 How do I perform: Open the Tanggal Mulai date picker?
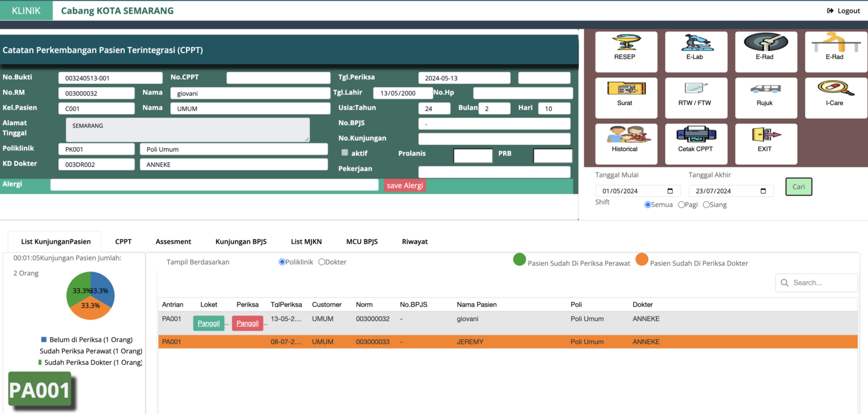point(670,191)
